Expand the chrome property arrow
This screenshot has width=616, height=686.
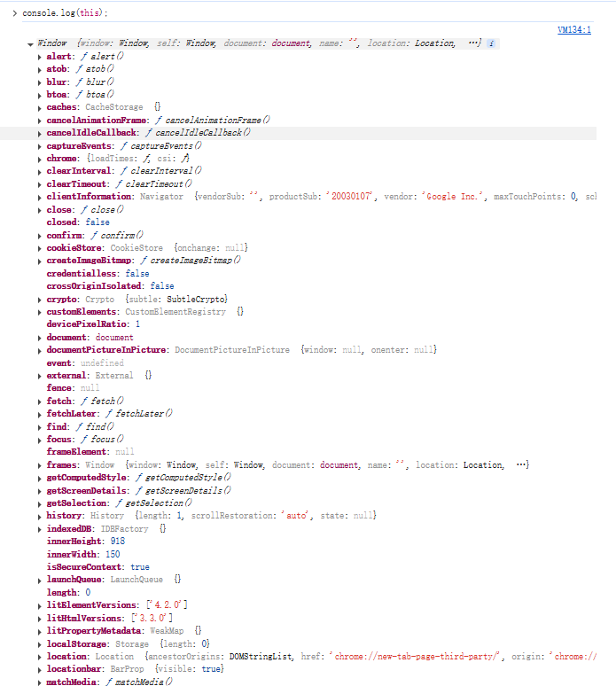(x=40, y=159)
